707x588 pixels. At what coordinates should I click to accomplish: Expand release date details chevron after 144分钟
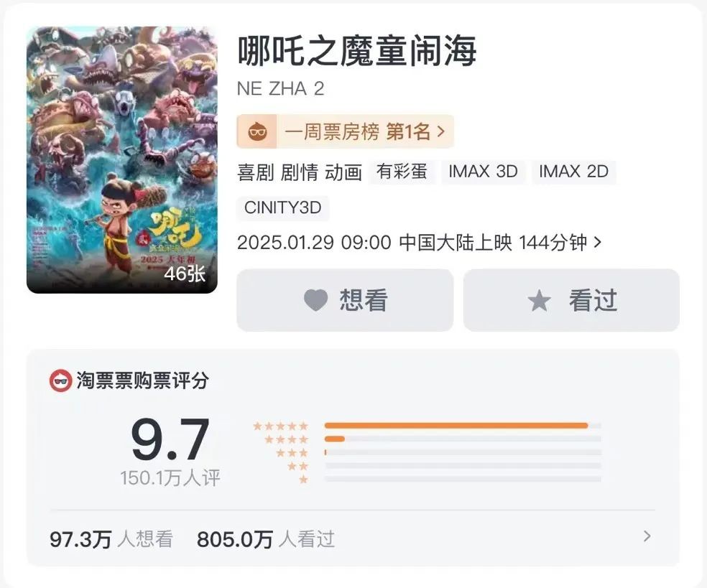[598, 243]
